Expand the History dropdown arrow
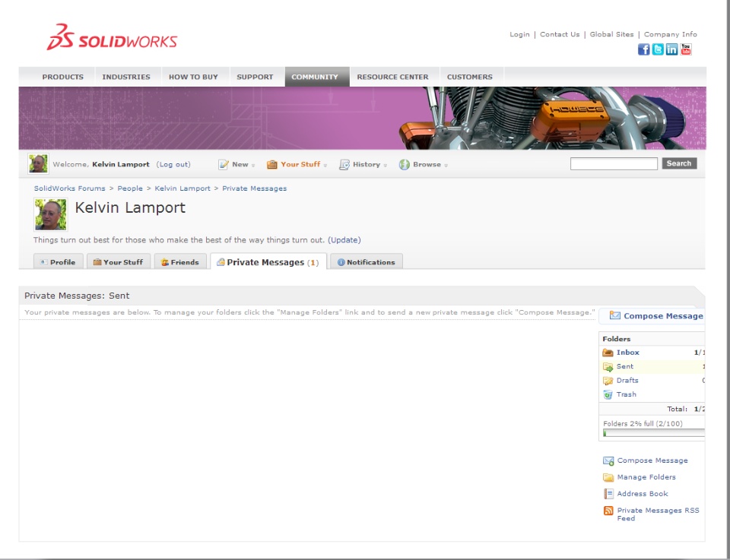Image resolution: width=730 pixels, height=560 pixels. [385, 165]
